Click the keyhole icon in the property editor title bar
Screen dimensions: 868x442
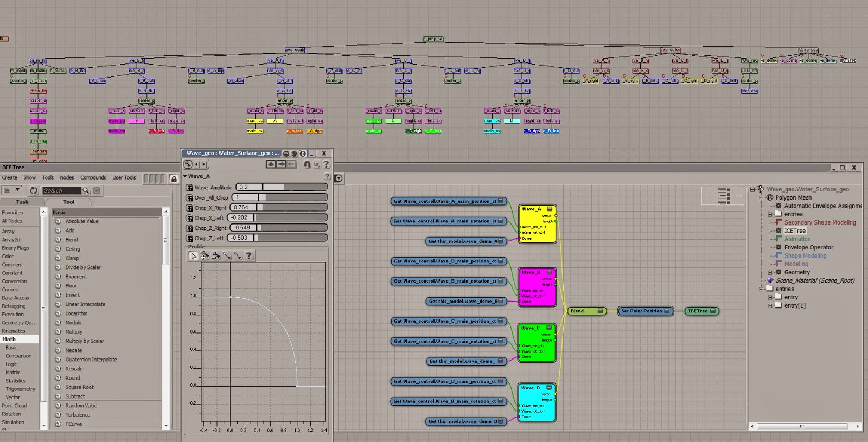click(303, 153)
